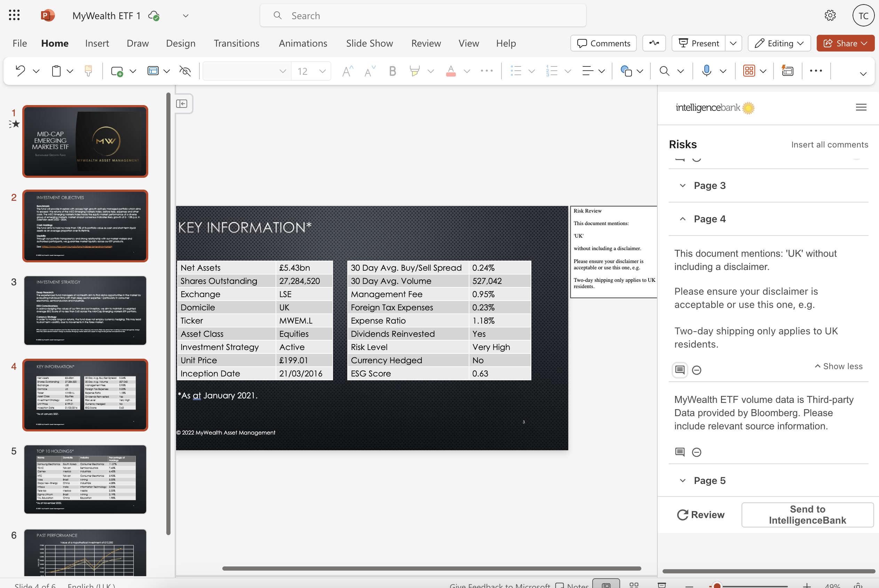Click the Send to IntelligenceBank button
Image resolution: width=879 pixels, height=588 pixels.
[x=807, y=515]
